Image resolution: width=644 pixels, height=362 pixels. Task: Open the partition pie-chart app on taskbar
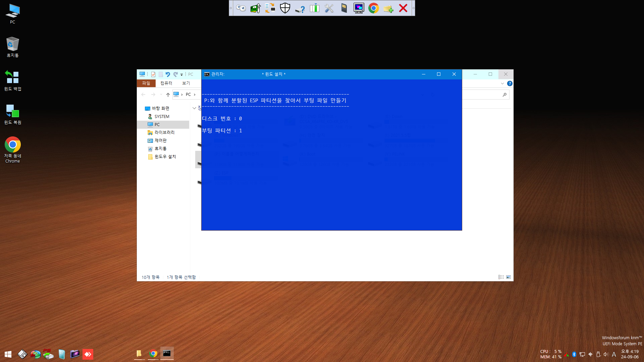point(35,354)
